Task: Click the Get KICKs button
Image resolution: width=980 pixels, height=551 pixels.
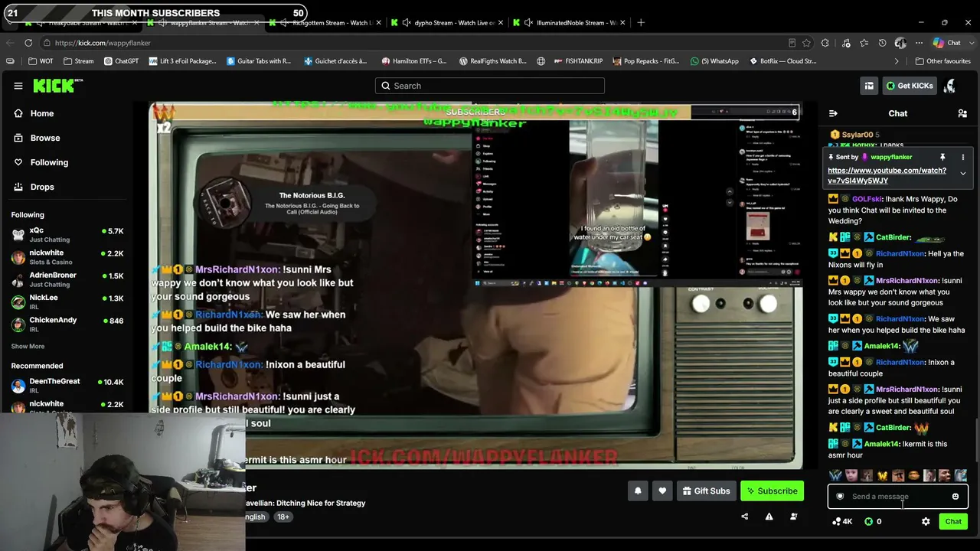Action: tap(910, 86)
